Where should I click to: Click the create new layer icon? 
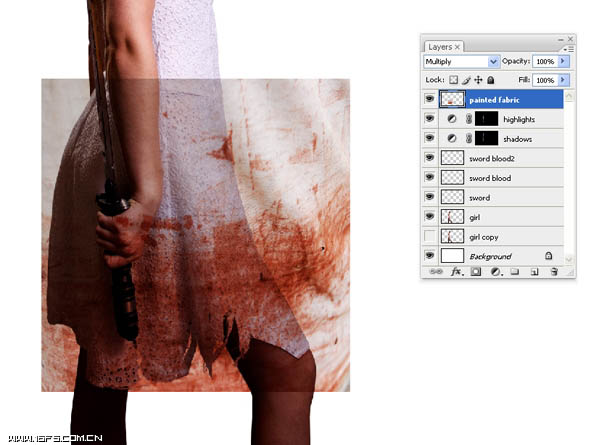pos(535,272)
